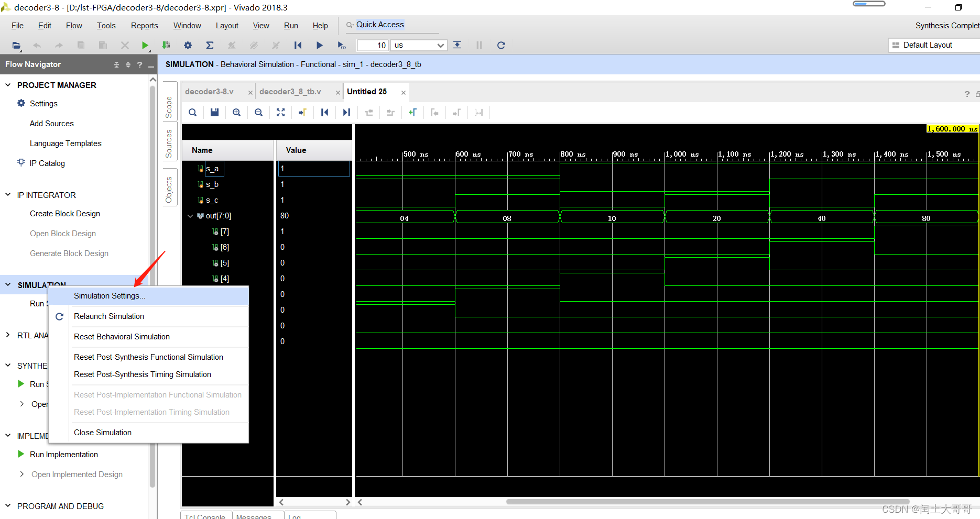Open the Default Layout dropdown

(934, 45)
